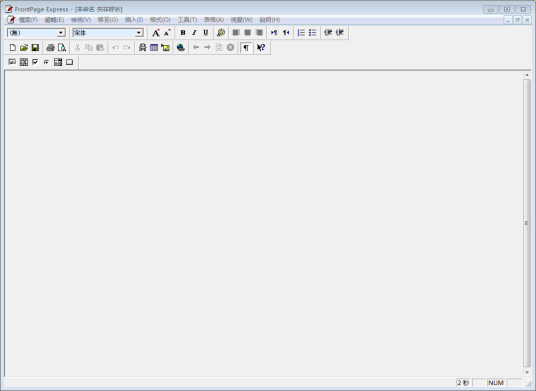Toggle Italic formatting
536x391 pixels.
coord(194,33)
